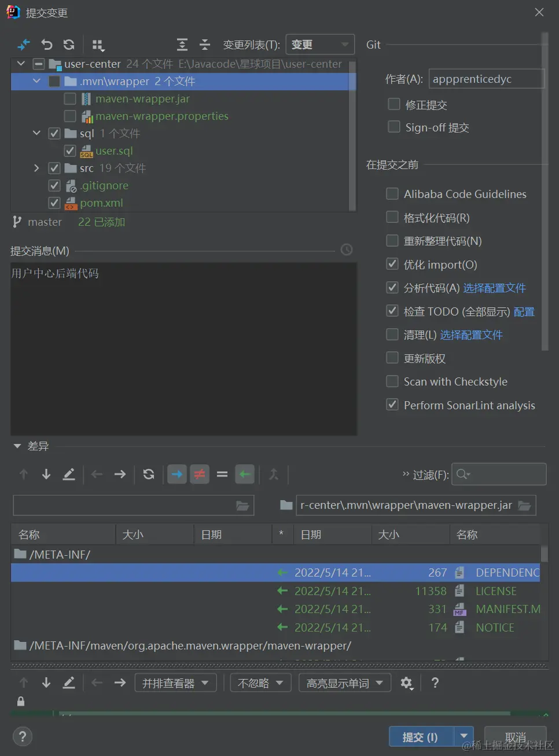Click the 过滤 filter search field
559x756 pixels.
(x=499, y=474)
